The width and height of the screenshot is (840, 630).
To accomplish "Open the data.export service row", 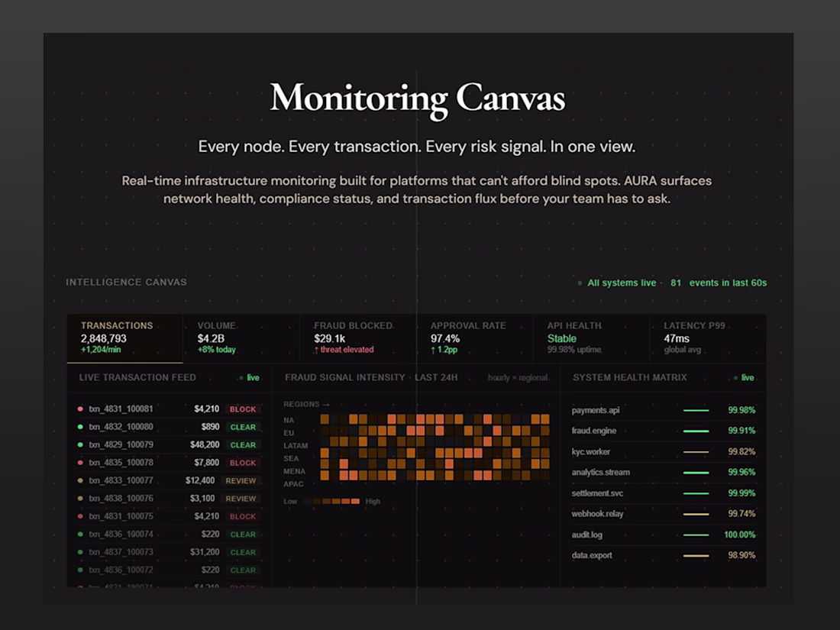I will [x=663, y=555].
